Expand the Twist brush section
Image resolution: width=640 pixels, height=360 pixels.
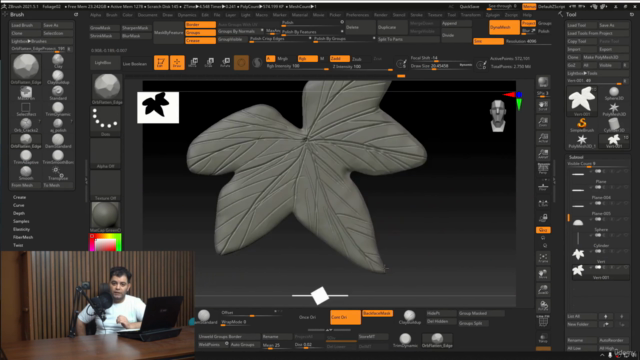click(18, 245)
